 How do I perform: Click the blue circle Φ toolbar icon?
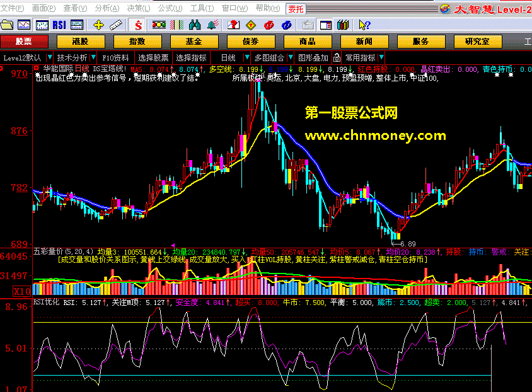pyautogui.click(x=287, y=25)
